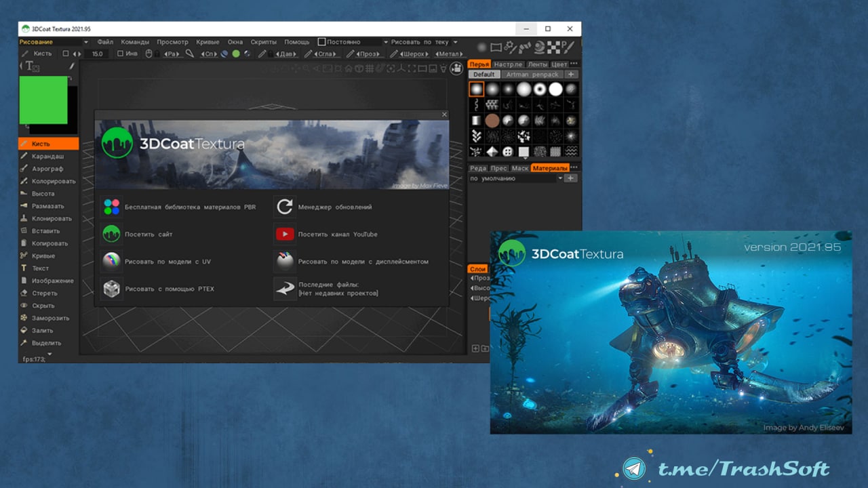The width and height of the screenshot is (868, 488).
Task: Open the Файл menu
Action: tap(105, 42)
